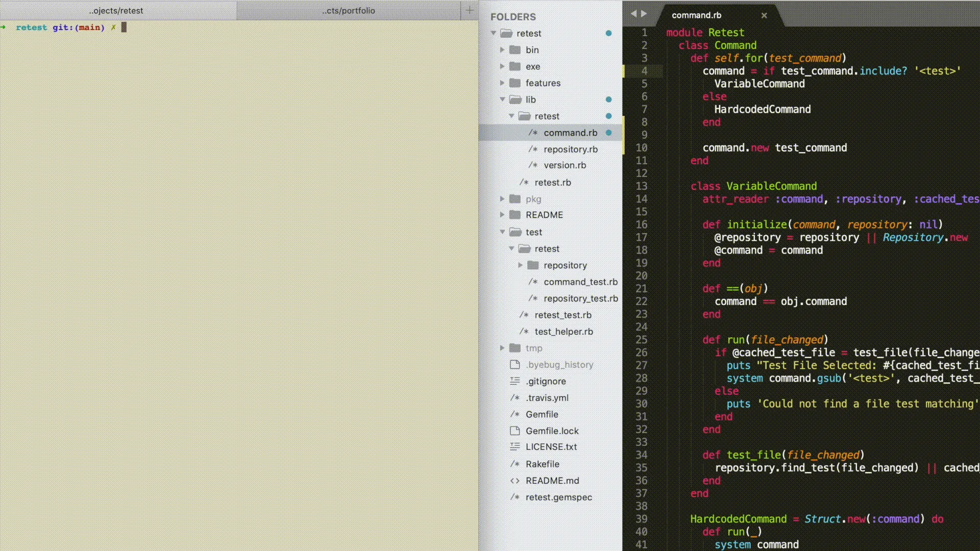The height and width of the screenshot is (551, 980).
Task: Click the Gemfile code file icon
Action: [515, 414]
